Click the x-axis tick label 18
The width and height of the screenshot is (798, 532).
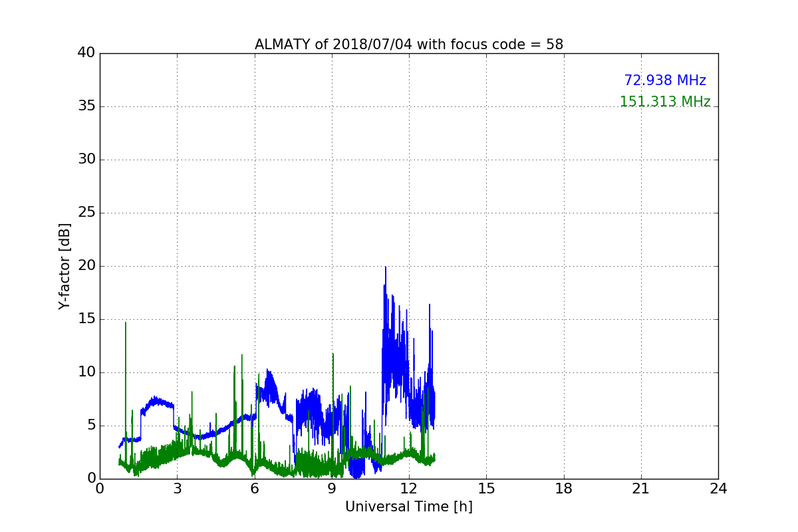[x=564, y=489]
